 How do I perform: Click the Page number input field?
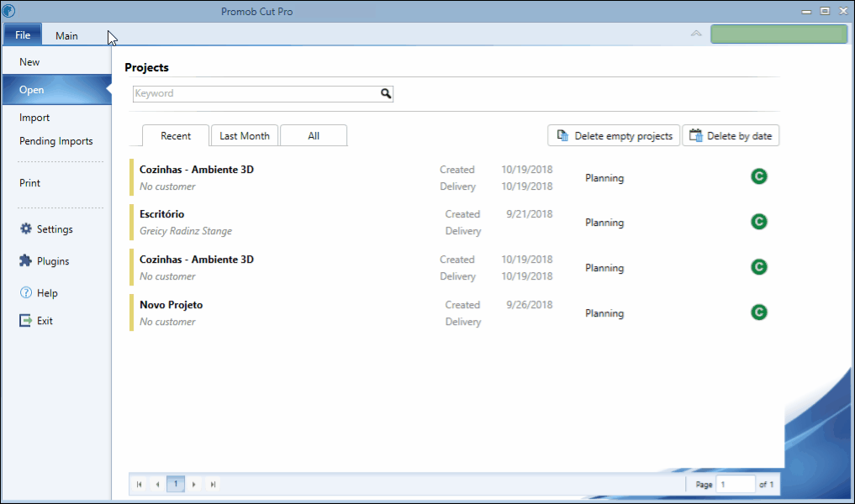click(735, 484)
